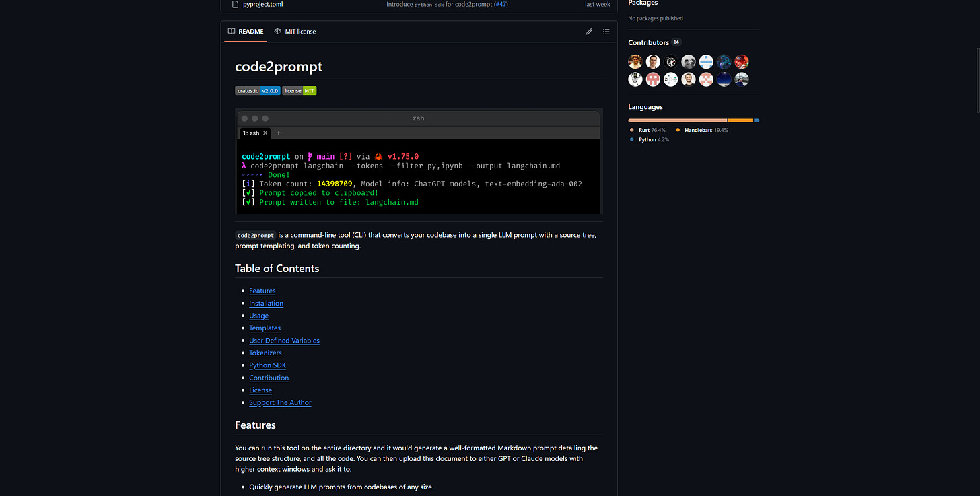
Task: Open the zsh terminal demo image
Action: [419, 162]
